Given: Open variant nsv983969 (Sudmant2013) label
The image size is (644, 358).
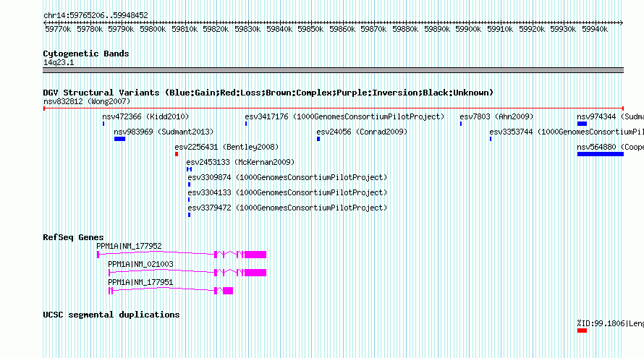Looking at the screenshot, I should (x=164, y=132).
